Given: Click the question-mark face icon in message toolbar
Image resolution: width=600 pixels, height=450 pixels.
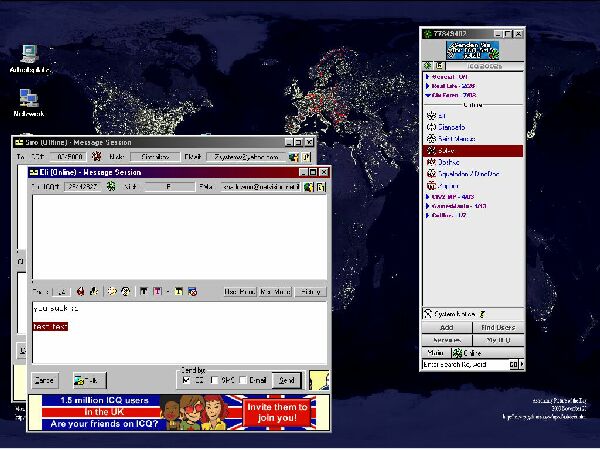Looking at the screenshot, I should click(126, 292).
